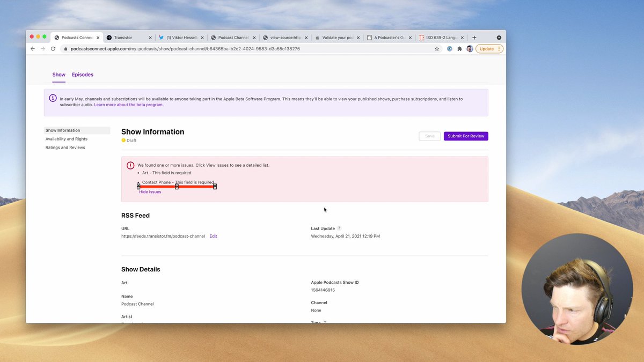Click the 1Password extension icon
The image size is (644, 362).
click(x=450, y=49)
